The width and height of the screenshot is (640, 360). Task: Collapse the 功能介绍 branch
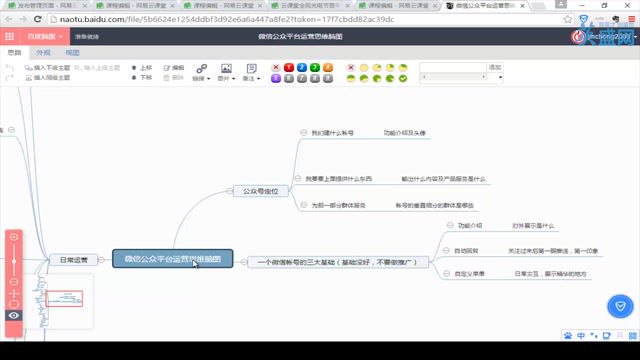pos(450,225)
